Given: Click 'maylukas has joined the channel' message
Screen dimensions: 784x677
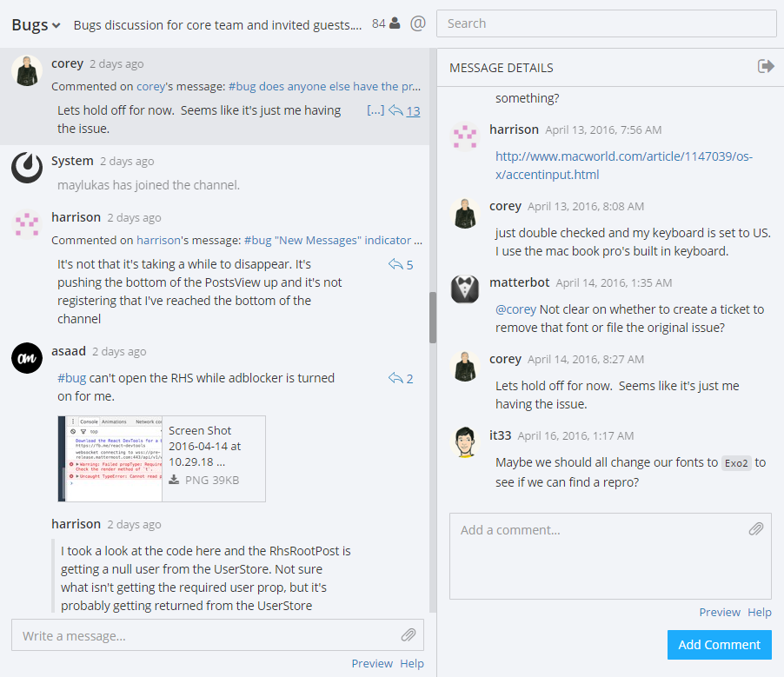Looking at the screenshot, I should 149,185.
